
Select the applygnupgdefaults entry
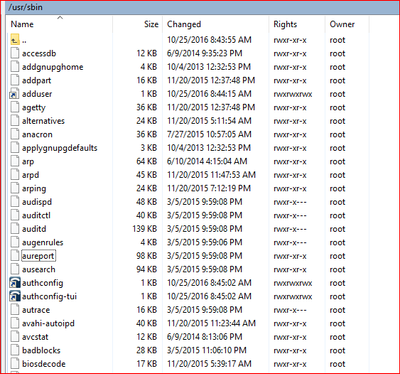tap(60, 148)
